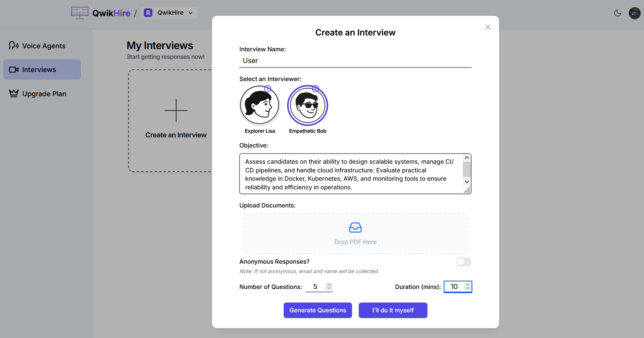Click the Create an Interview card label
This screenshot has width=644, height=338.
pos(176,135)
